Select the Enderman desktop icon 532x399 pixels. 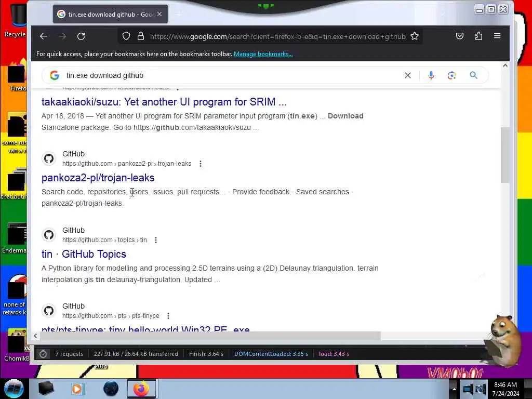click(x=14, y=238)
